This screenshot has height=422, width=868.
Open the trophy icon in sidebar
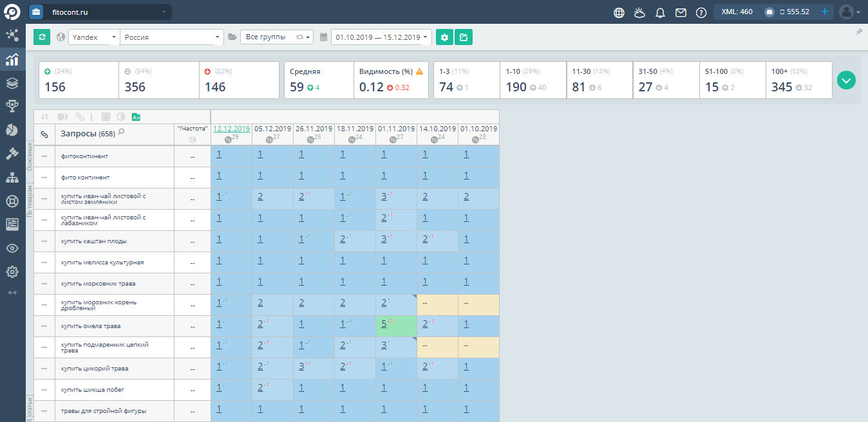[x=12, y=106]
